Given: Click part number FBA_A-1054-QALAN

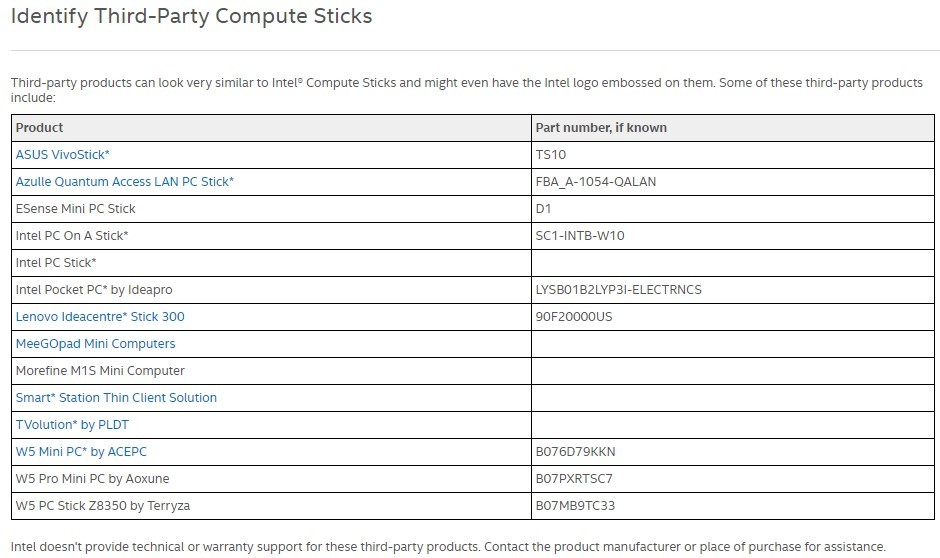Looking at the screenshot, I should [596, 182].
